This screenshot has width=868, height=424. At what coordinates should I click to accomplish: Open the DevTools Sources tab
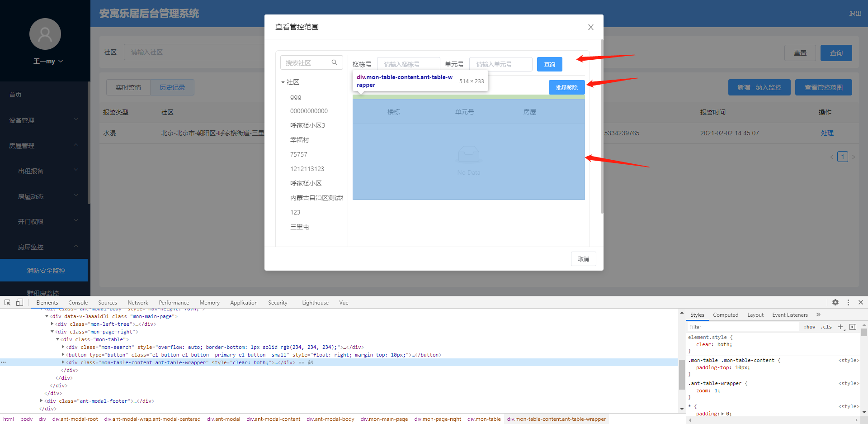(108, 303)
